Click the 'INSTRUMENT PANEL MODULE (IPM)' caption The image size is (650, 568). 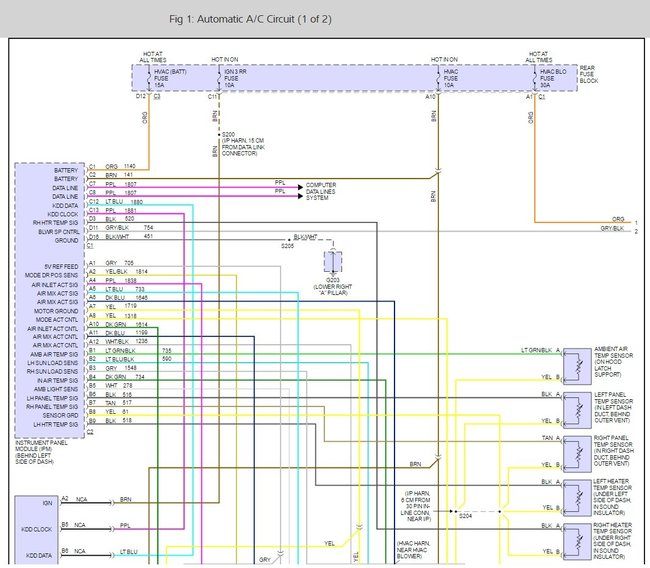[x=41, y=446]
